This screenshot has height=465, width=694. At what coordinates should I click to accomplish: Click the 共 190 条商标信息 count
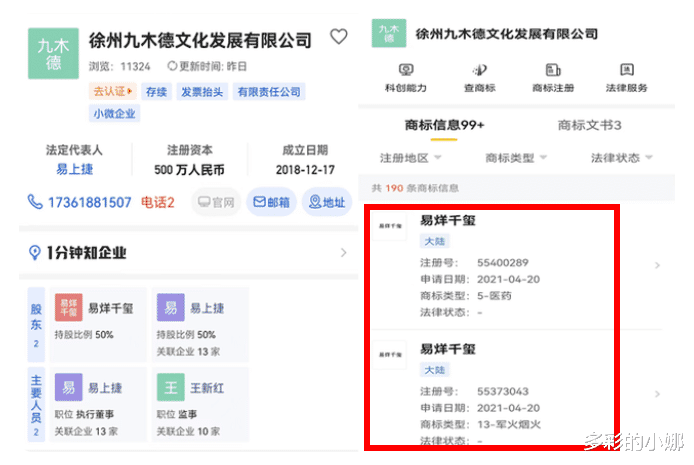(415, 188)
